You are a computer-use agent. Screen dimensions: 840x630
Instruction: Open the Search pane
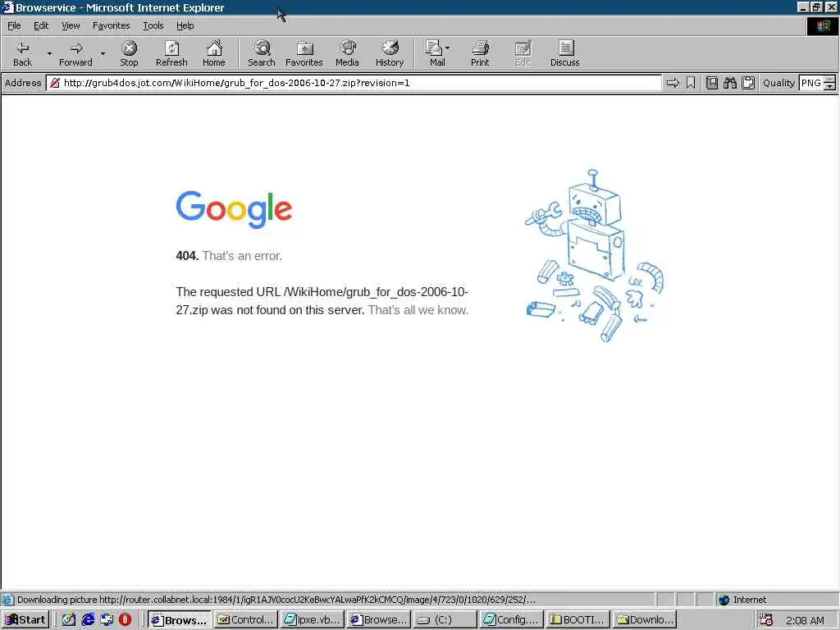pos(262,53)
